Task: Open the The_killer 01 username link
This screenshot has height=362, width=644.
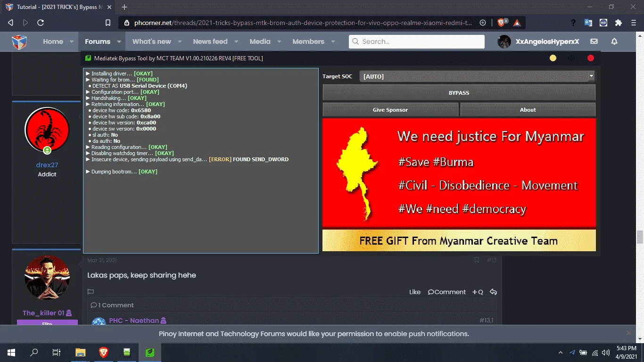Action: click(43, 313)
